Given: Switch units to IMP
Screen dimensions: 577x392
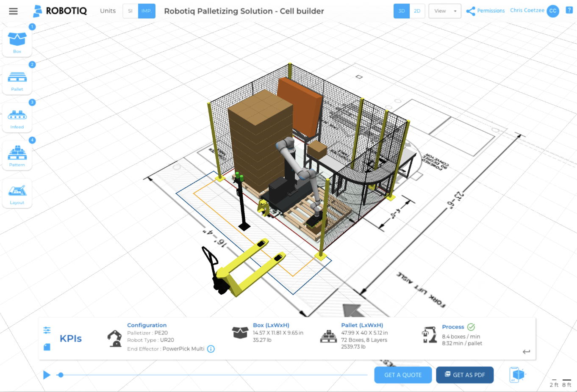Looking at the screenshot, I should coord(147,11).
